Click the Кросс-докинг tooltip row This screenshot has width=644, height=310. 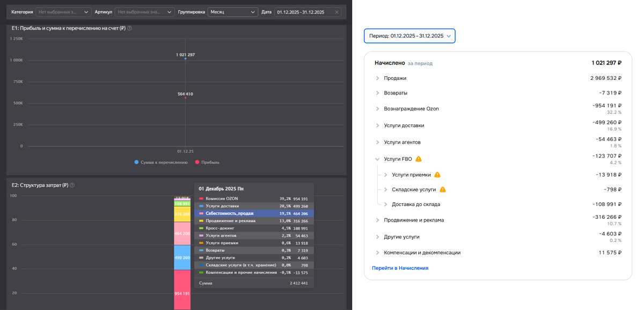(x=254, y=228)
